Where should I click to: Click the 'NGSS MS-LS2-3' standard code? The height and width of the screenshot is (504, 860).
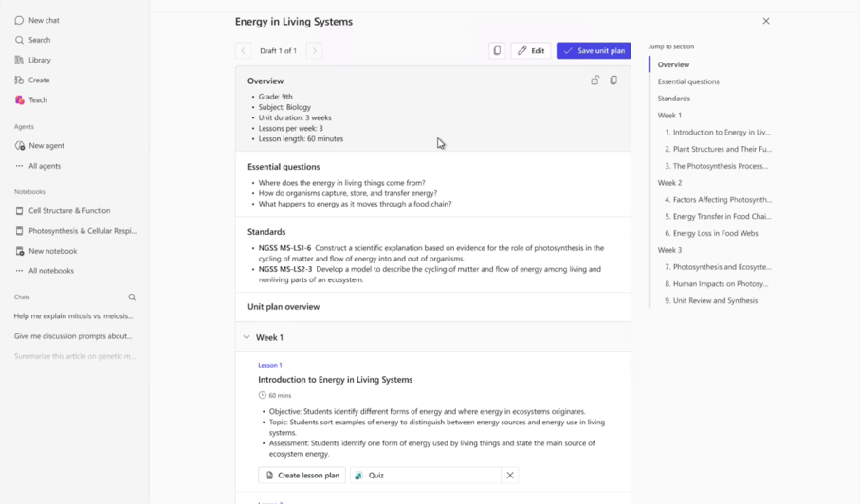285,270
